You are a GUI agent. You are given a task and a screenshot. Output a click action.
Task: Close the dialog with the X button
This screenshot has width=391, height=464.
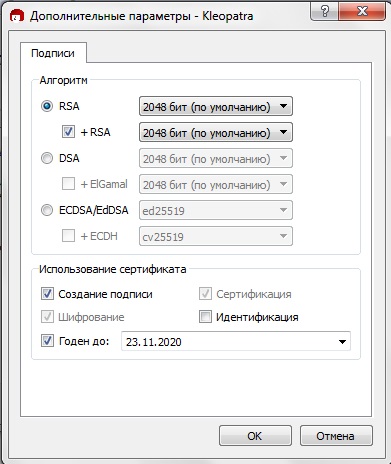(x=362, y=12)
